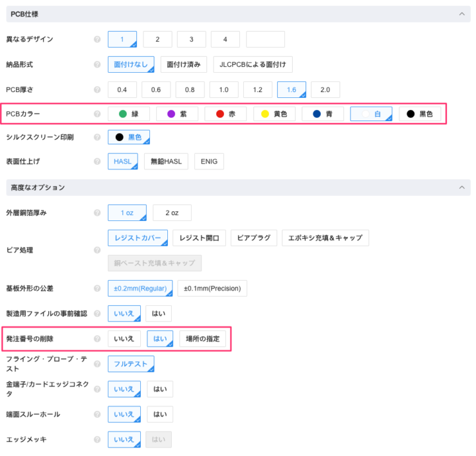Click the help icon for ビア処理
The image size is (476, 456).
pyautogui.click(x=97, y=251)
